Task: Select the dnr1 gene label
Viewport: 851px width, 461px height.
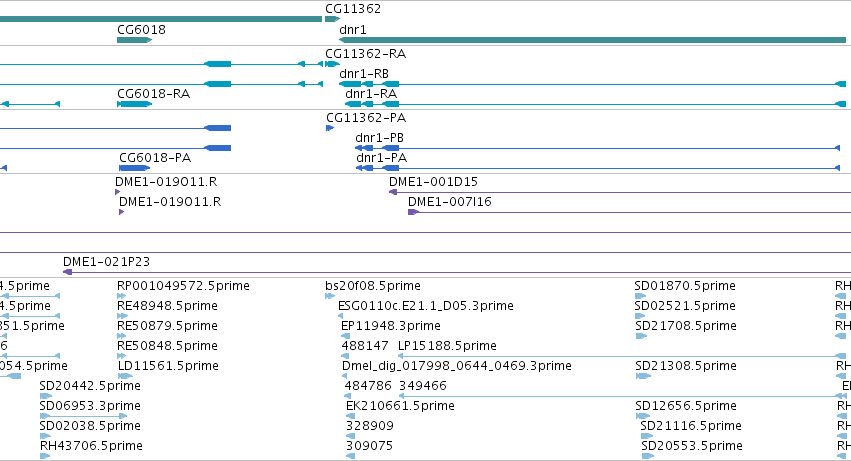Action: coord(353,29)
